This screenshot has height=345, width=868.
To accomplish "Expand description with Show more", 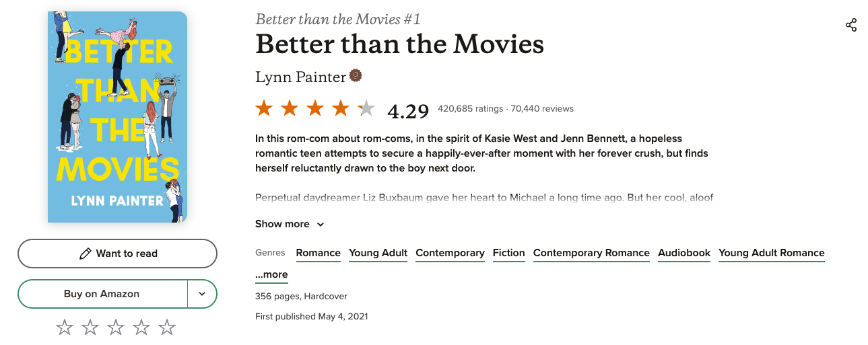I will click(290, 224).
